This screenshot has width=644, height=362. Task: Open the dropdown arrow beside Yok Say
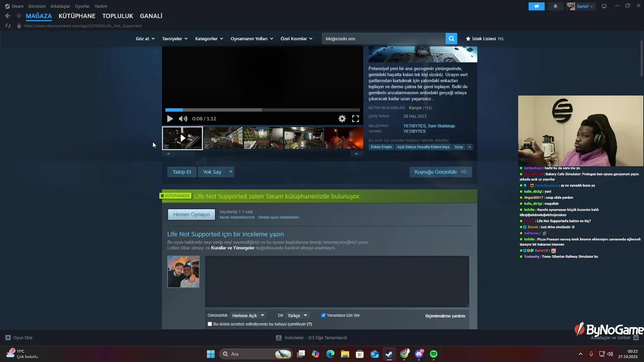231,172
